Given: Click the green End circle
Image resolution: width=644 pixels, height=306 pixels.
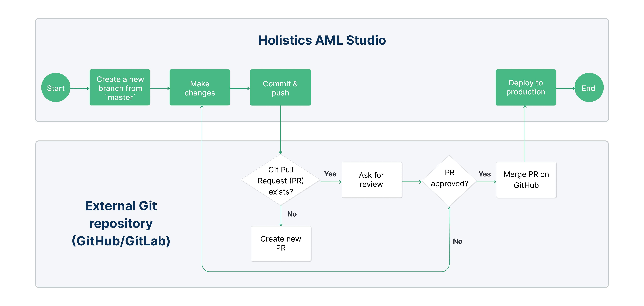Looking at the screenshot, I should click(589, 88).
